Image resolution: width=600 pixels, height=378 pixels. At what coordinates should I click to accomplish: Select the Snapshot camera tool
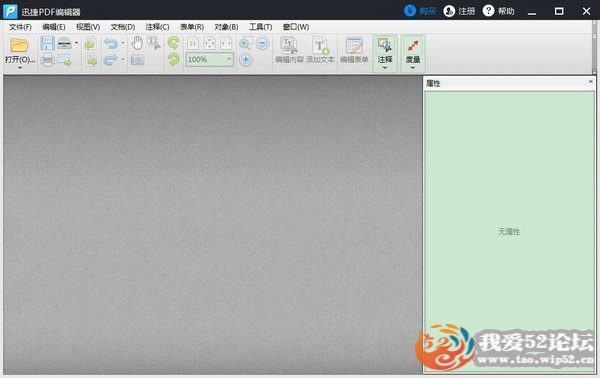point(137,60)
